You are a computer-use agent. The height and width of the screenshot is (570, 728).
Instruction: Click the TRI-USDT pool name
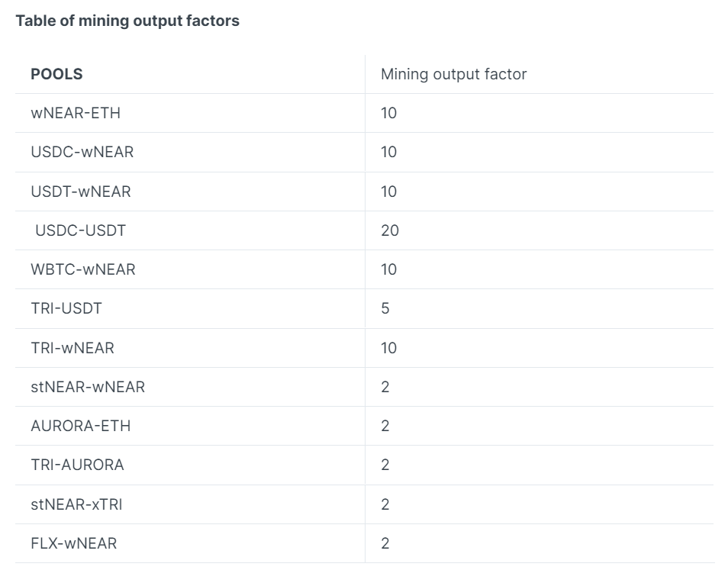pyautogui.click(x=66, y=309)
